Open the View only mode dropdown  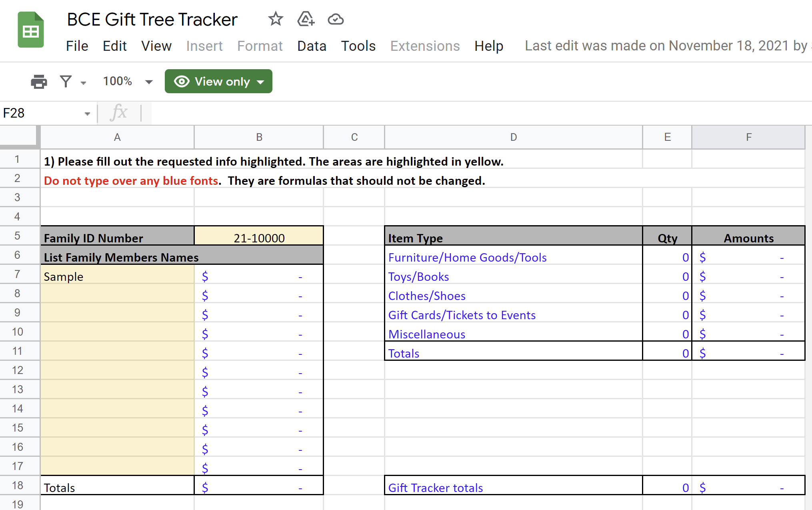coord(261,82)
